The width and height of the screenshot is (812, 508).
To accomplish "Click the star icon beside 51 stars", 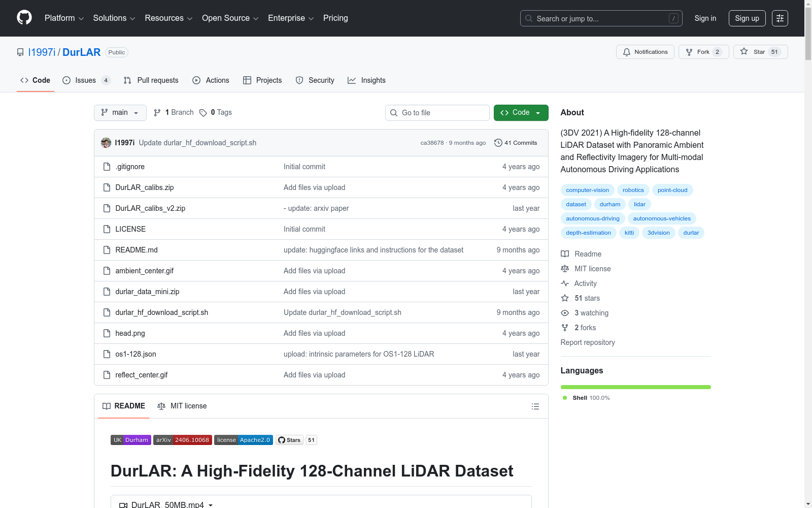I will coord(565,298).
